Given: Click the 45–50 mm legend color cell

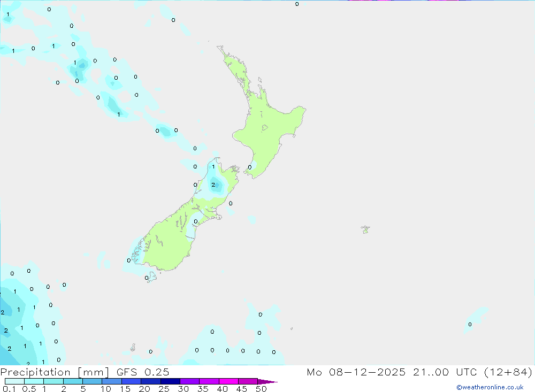Looking at the screenshot, I should click(x=248, y=381).
